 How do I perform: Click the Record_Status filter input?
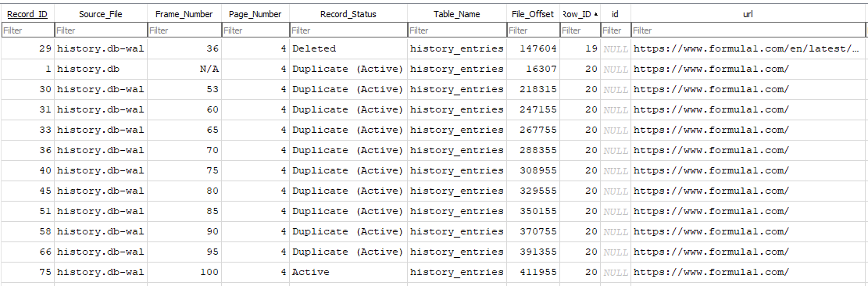(x=348, y=30)
